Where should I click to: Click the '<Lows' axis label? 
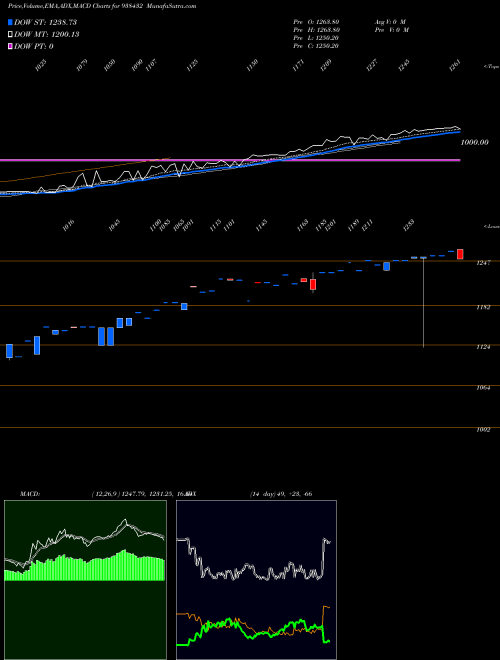pyautogui.click(x=492, y=226)
